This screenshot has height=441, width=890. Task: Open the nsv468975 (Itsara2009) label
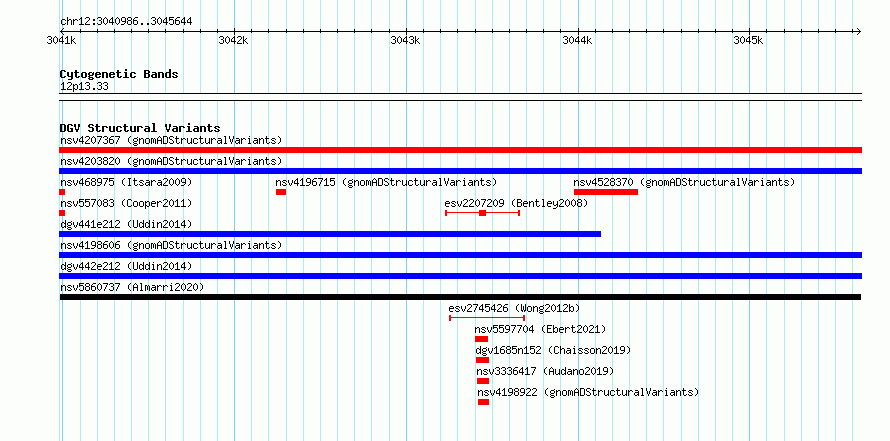coord(126,182)
